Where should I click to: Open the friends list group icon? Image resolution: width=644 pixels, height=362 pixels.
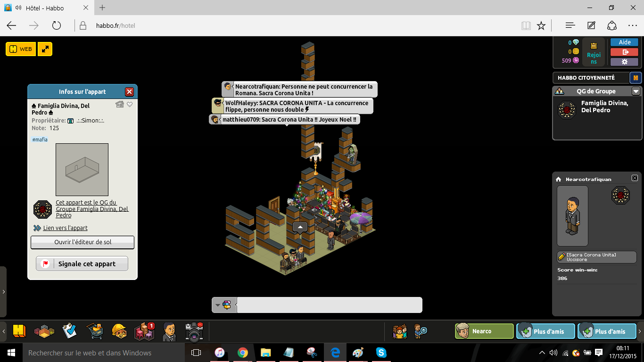(400, 331)
